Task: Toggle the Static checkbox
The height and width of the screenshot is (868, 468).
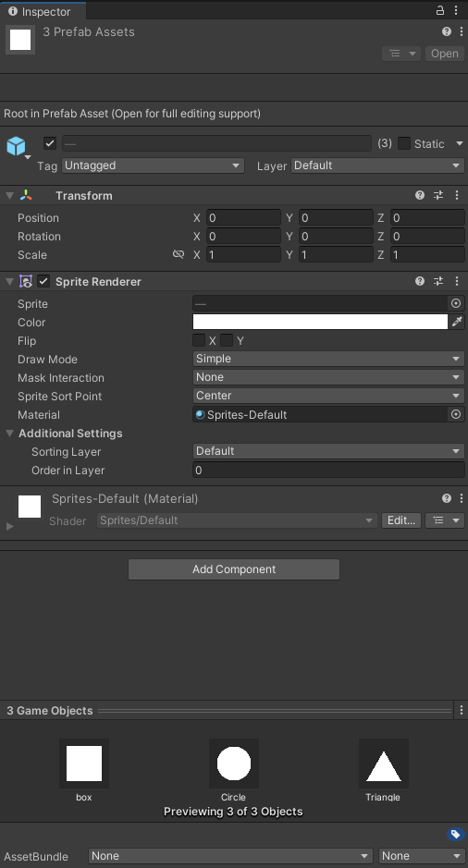Action: 404,143
